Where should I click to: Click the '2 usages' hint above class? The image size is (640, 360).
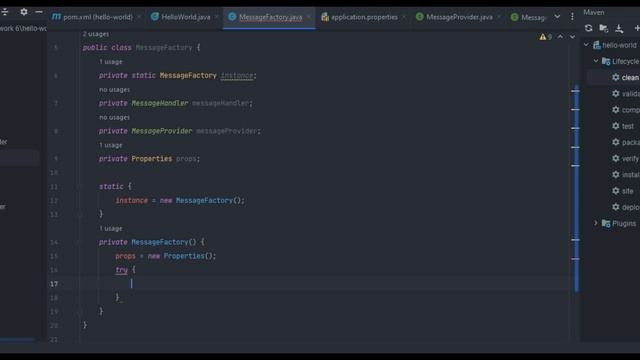pyautogui.click(x=96, y=34)
